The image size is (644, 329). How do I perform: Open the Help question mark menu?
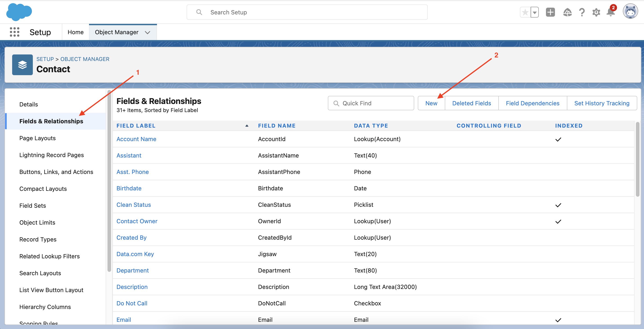coord(582,12)
